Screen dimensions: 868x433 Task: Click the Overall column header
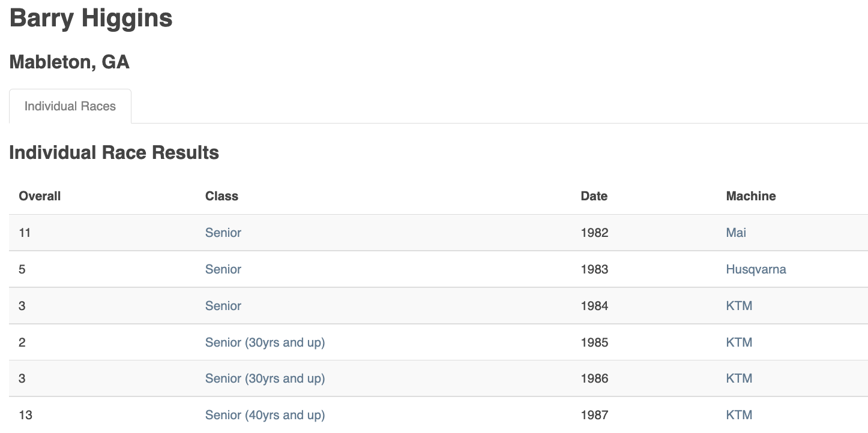40,196
